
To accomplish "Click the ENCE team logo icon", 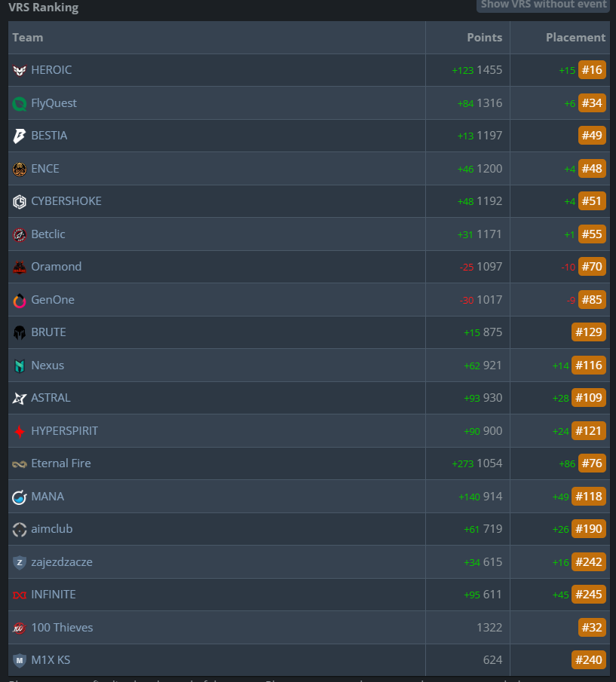I will (20, 169).
